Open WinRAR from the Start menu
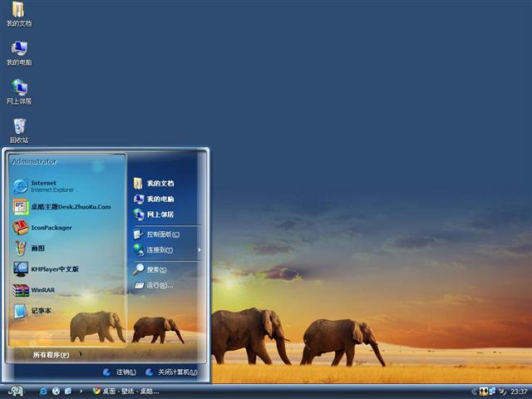Image resolution: width=532 pixels, height=399 pixels. [42, 290]
